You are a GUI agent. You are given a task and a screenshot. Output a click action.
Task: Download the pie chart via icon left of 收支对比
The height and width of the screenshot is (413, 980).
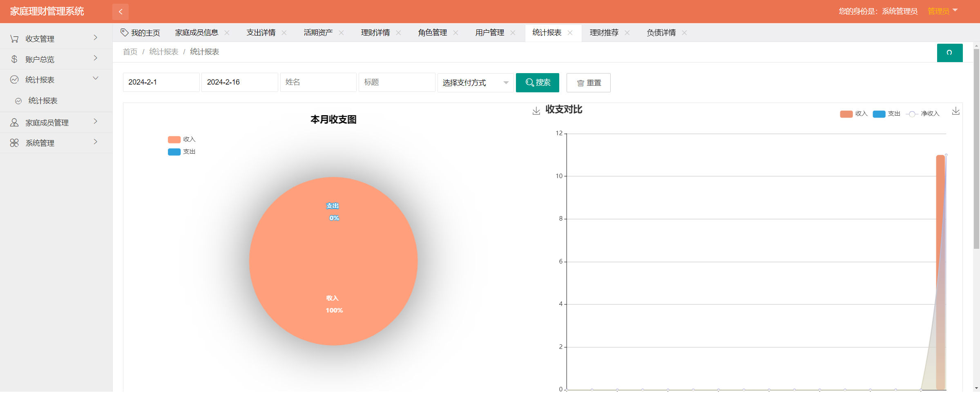536,111
